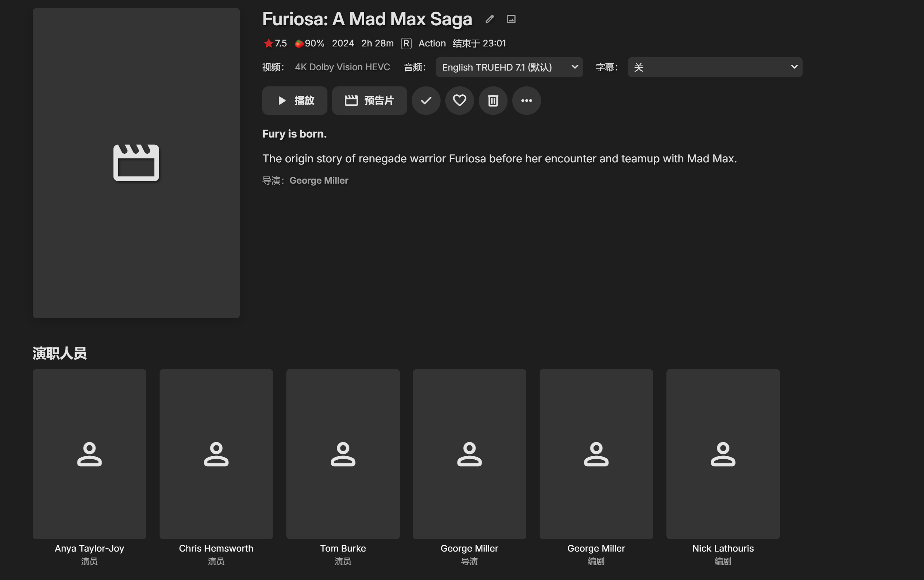Click the edit metadata pencil icon
The image size is (924, 580).
click(x=489, y=19)
